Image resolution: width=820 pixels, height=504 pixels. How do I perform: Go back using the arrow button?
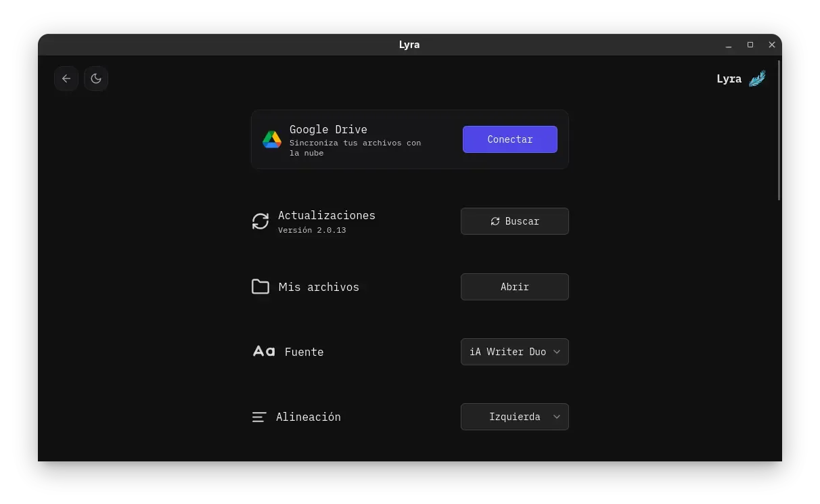point(66,78)
